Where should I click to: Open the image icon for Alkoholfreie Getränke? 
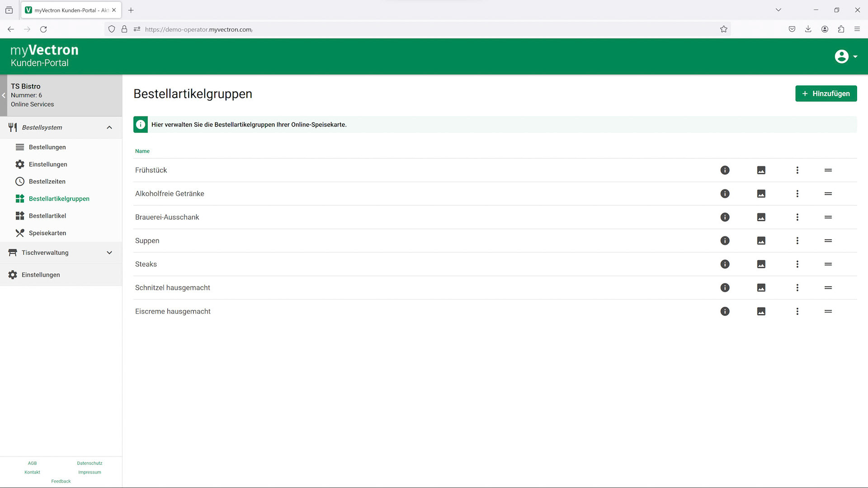[761, 194]
